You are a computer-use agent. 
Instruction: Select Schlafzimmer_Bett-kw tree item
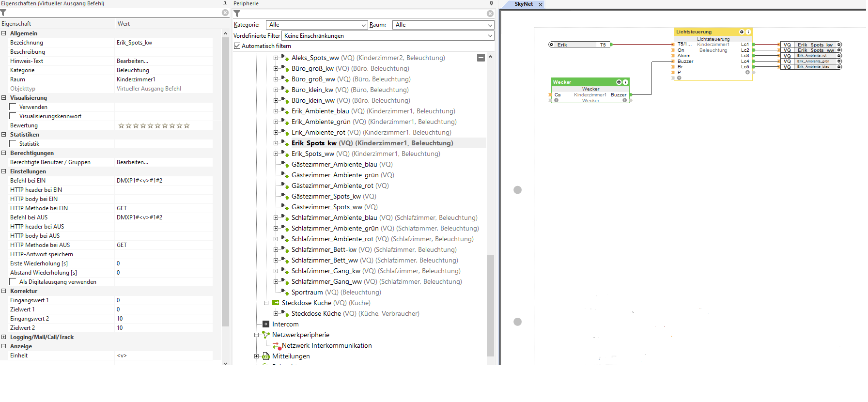tap(374, 249)
